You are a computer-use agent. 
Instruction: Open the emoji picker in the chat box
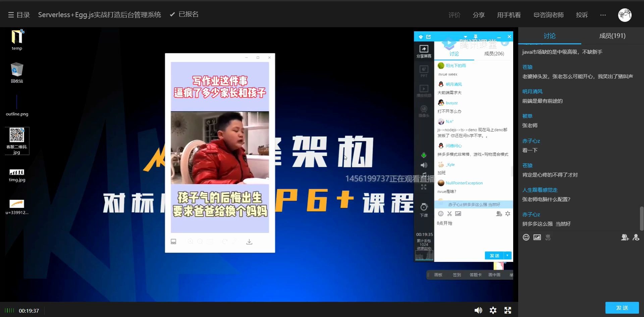tap(440, 214)
